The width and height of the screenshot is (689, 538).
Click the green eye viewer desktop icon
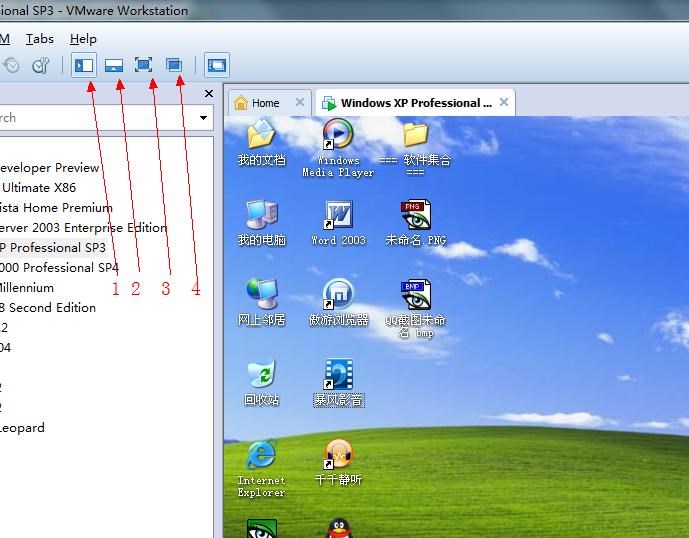click(x=261, y=528)
